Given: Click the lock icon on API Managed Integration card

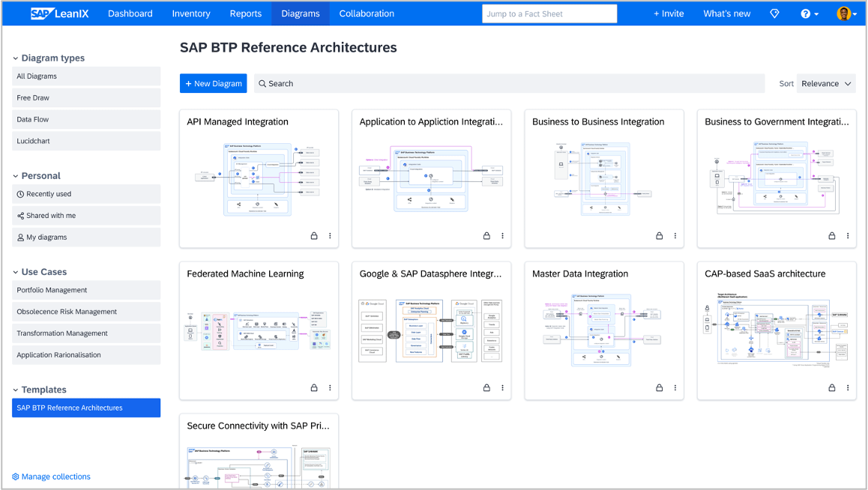Looking at the screenshot, I should tap(314, 235).
